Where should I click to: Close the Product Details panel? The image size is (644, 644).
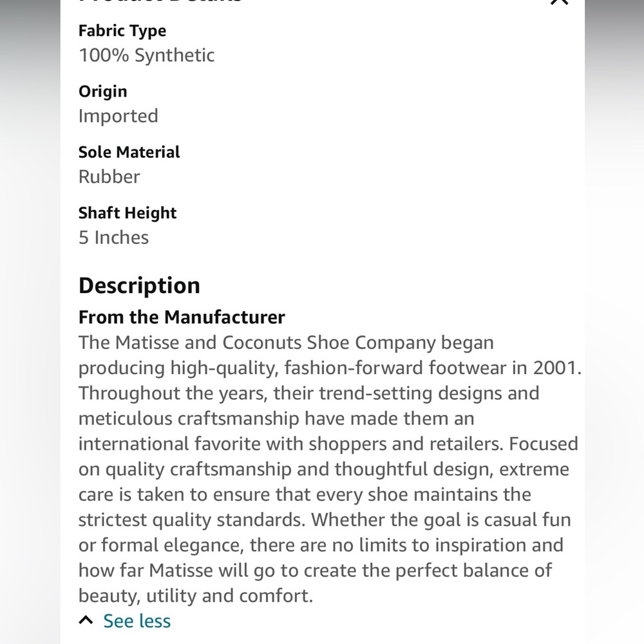click(559, 2)
